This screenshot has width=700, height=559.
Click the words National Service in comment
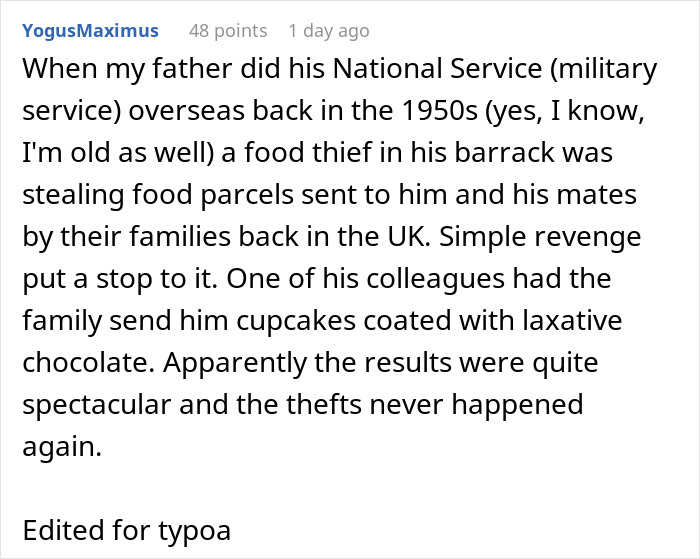[x=437, y=68]
